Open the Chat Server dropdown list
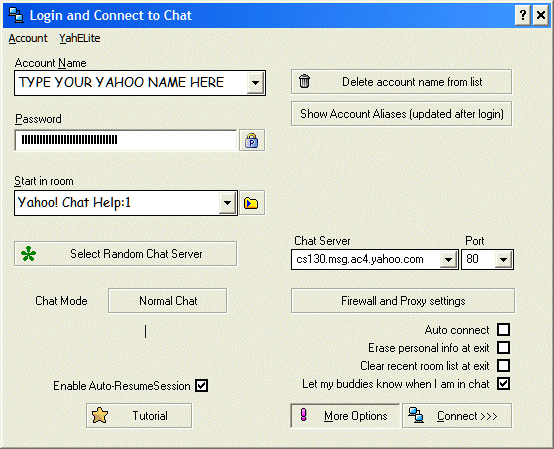This screenshot has height=449, width=554. click(448, 260)
